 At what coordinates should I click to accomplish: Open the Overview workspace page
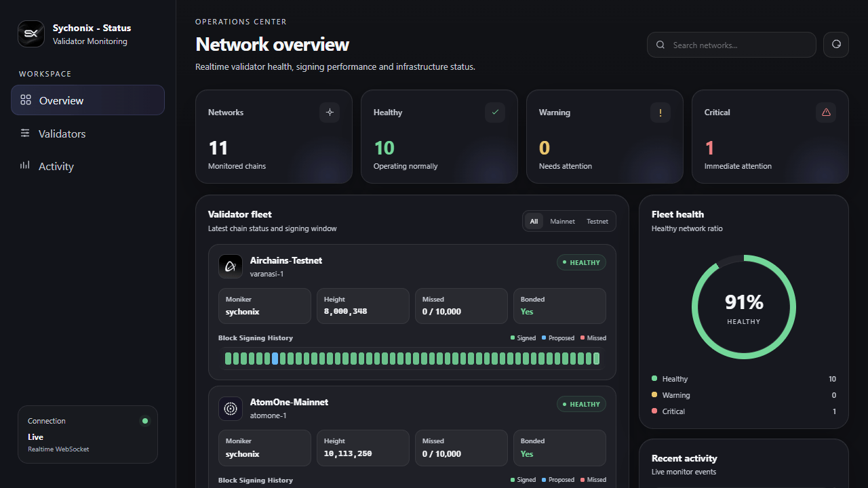click(87, 100)
